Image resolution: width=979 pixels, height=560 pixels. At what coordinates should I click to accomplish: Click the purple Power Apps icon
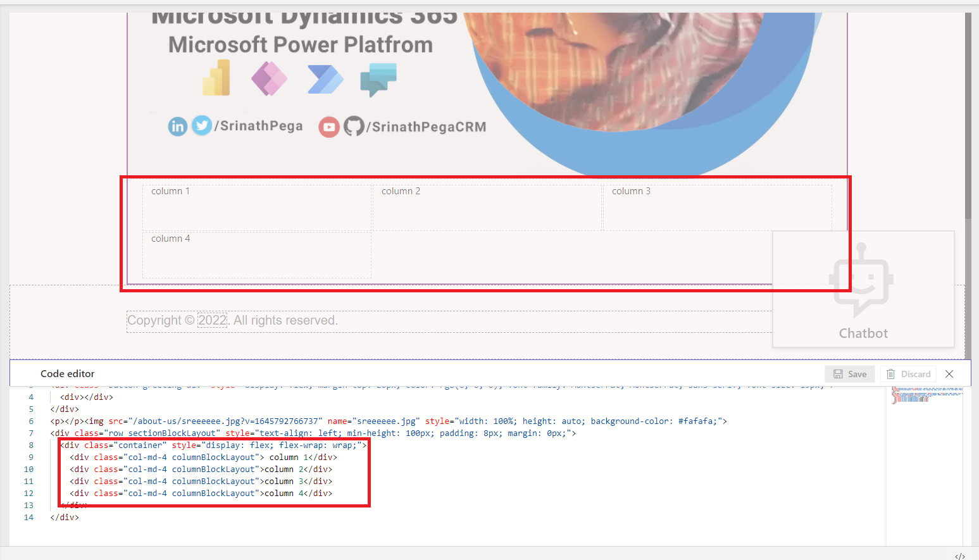click(x=269, y=78)
